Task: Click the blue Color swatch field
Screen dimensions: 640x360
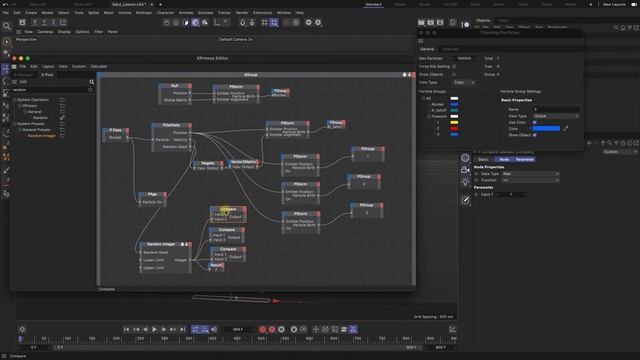Action: [x=546, y=129]
